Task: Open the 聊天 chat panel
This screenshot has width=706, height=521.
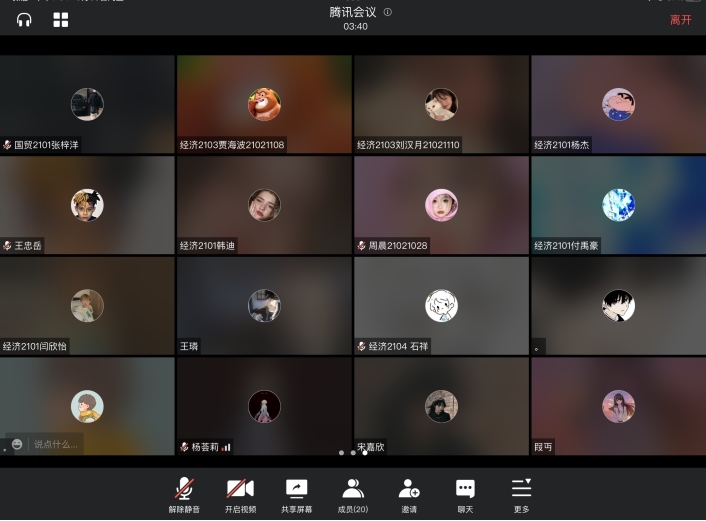Action: pos(465,494)
